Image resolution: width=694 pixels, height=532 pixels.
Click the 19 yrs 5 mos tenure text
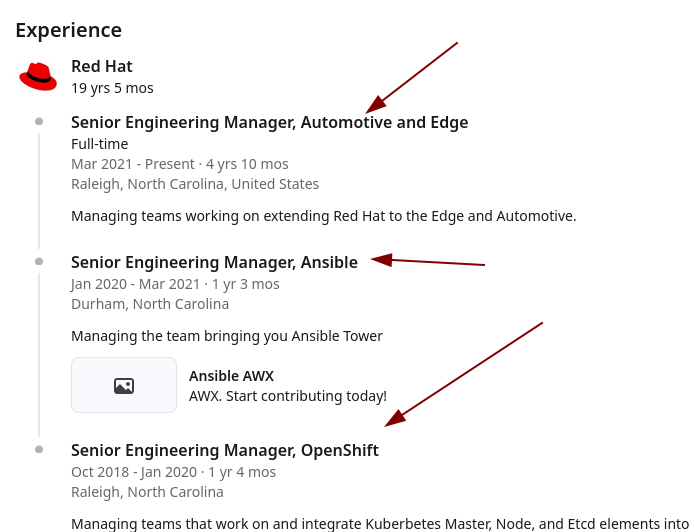point(112,88)
